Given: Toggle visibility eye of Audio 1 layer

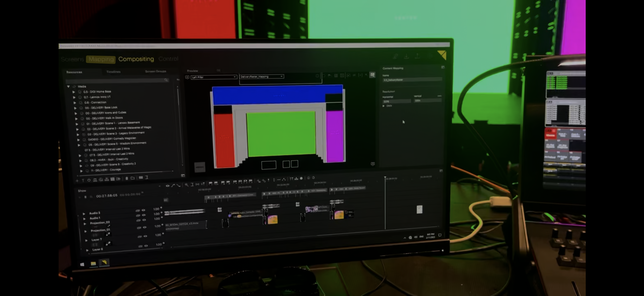Looking at the screenshot, I should pyautogui.click(x=144, y=215).
